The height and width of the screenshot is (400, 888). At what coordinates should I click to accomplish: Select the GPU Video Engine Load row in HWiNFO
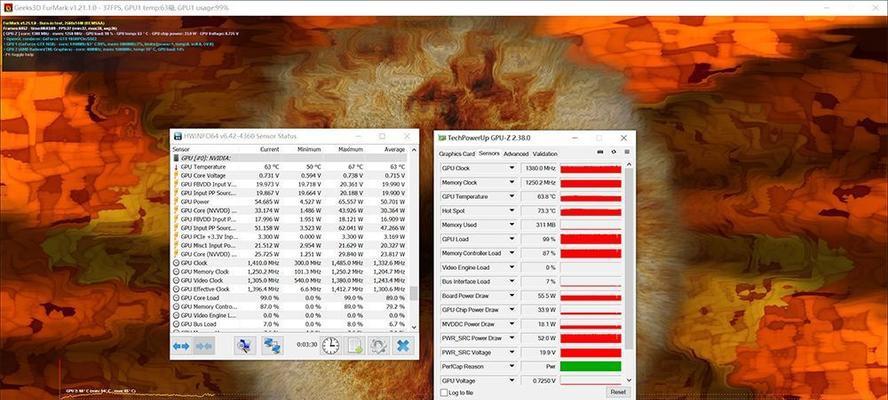click(x=289, y=315)
